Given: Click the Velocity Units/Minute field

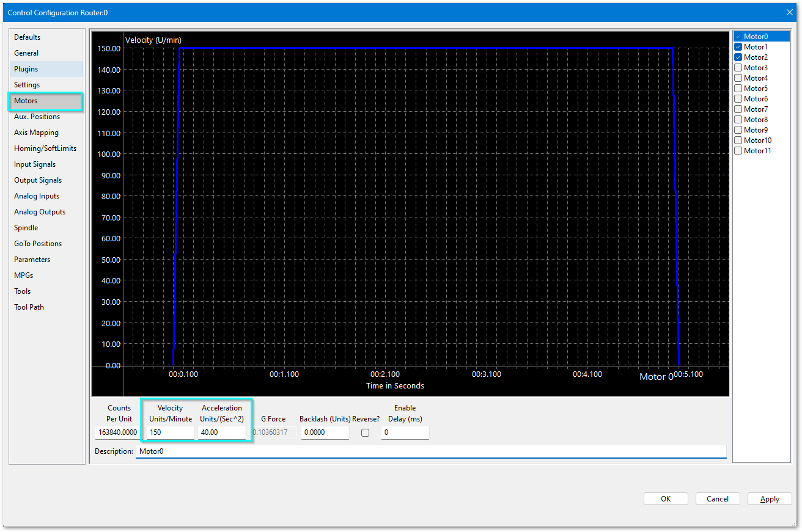Looking at the screenshot, I should (170, 432).
